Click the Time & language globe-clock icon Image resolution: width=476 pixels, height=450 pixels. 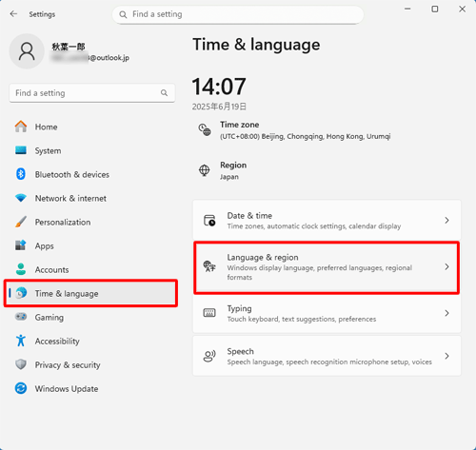click(21, 293)
